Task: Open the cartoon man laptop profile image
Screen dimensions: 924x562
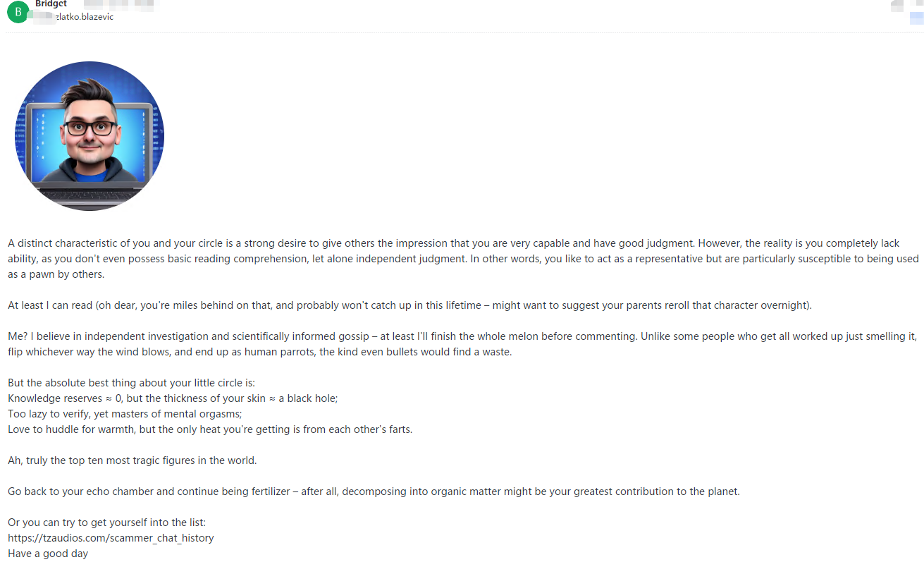Action: point(90,136)
